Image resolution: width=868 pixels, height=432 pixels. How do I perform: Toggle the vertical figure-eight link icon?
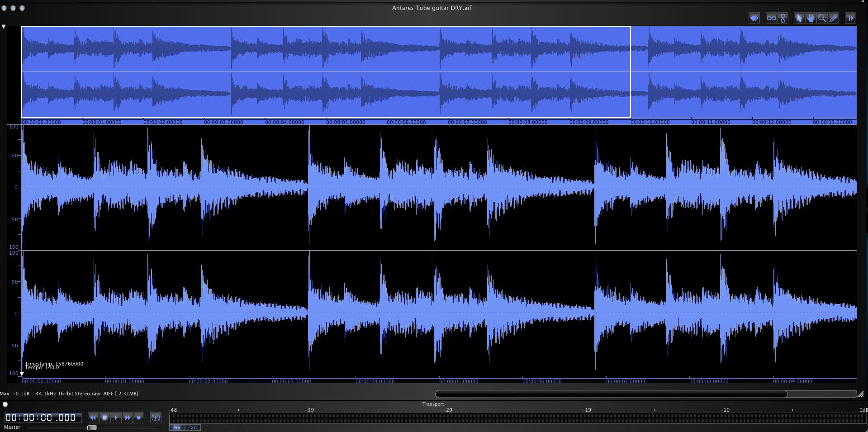[x=783, y=18]
